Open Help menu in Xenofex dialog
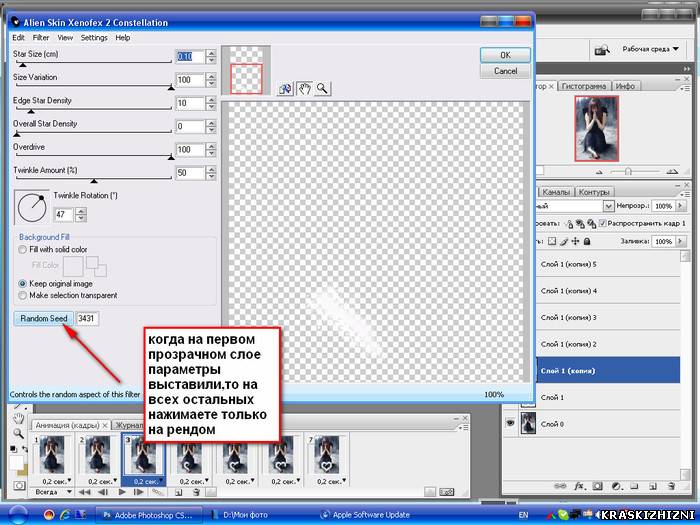The image size is (700, 525). tap(122, 38)
